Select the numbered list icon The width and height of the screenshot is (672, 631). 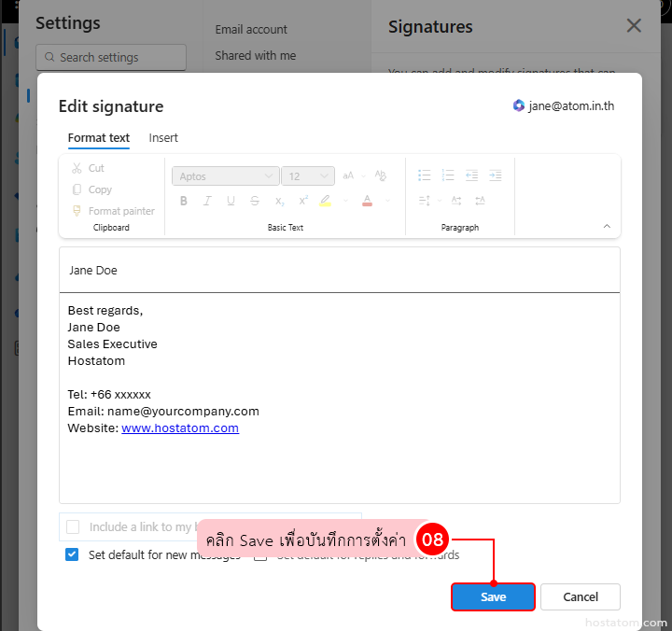click(x=448, y=175)
